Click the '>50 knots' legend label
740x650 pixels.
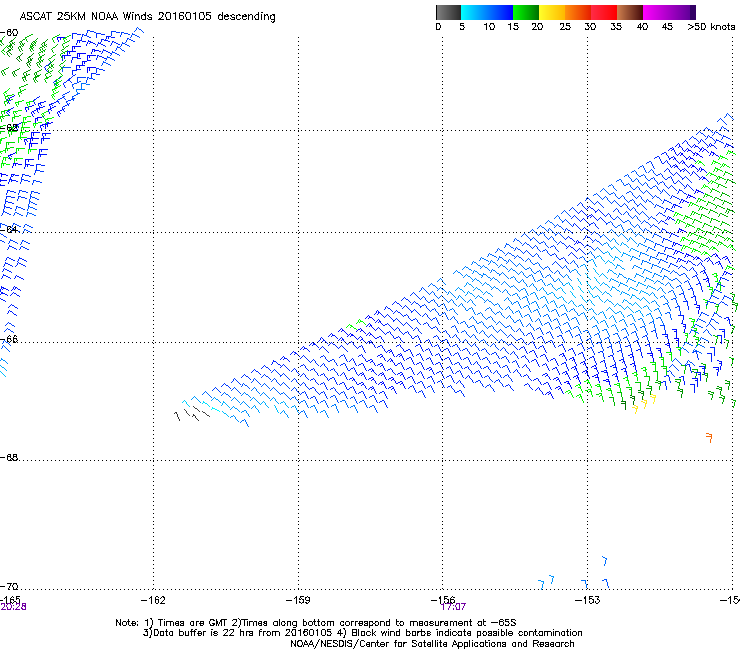pos(711,27)
